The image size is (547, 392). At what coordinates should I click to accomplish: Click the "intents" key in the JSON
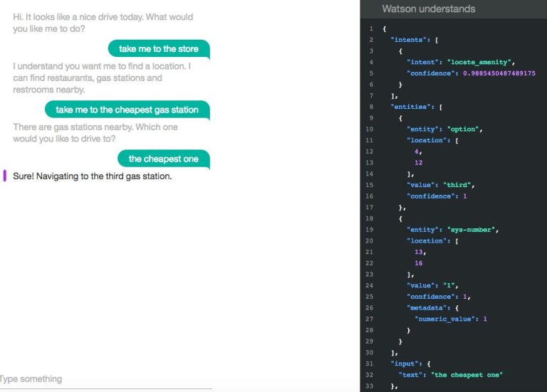point(411,40)
